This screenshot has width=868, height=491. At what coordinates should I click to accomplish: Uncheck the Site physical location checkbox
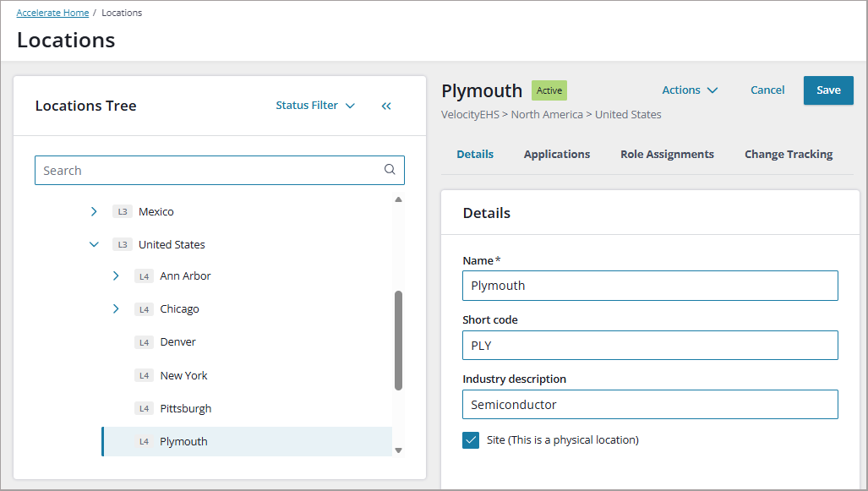click(471, 440)
